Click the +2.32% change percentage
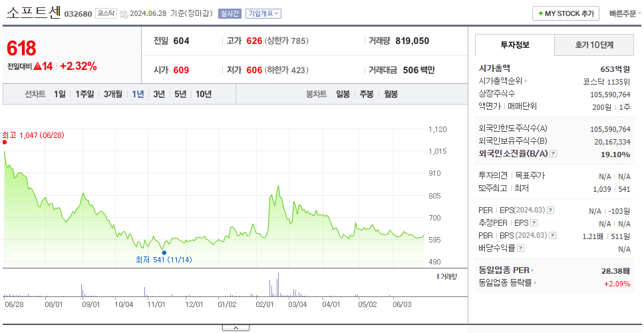Image resolution: width=644 pixels, height=333 pixels. [79, 66]
